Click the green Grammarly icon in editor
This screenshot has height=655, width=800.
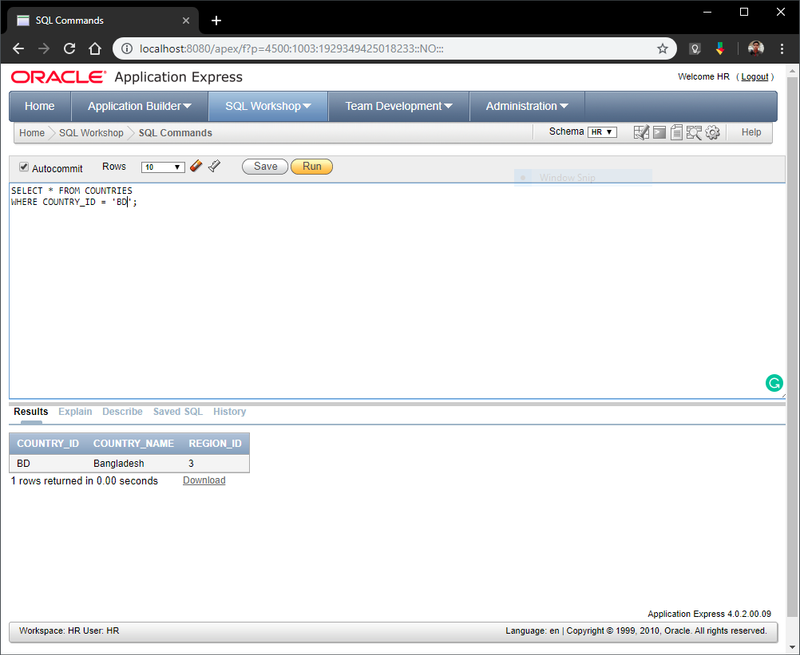pyautogui.click(x=774, y=383)
